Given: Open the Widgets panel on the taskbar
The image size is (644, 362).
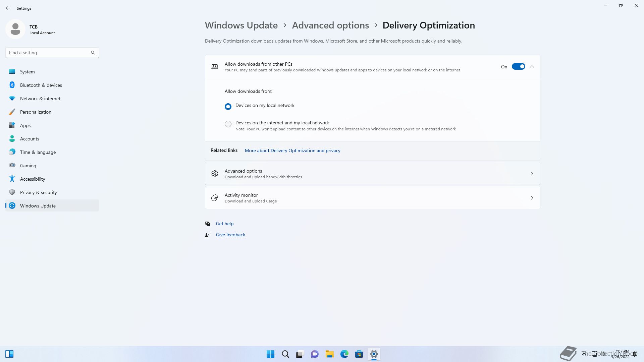Looking at the screenshot, I should [x=9, y=354].
